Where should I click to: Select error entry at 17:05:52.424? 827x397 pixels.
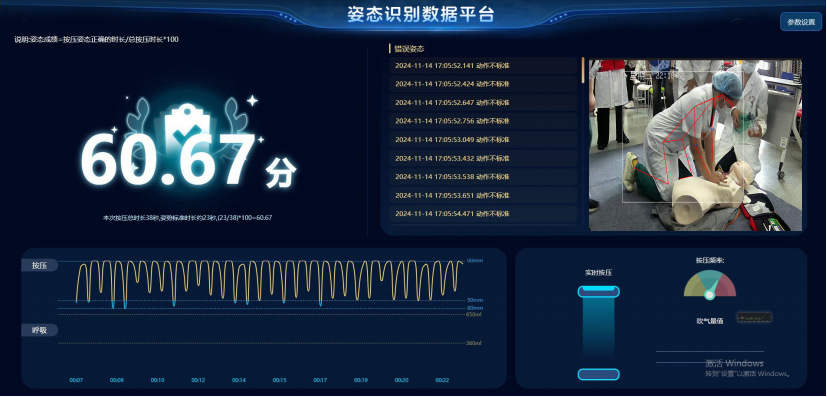(x=483, y=84)
